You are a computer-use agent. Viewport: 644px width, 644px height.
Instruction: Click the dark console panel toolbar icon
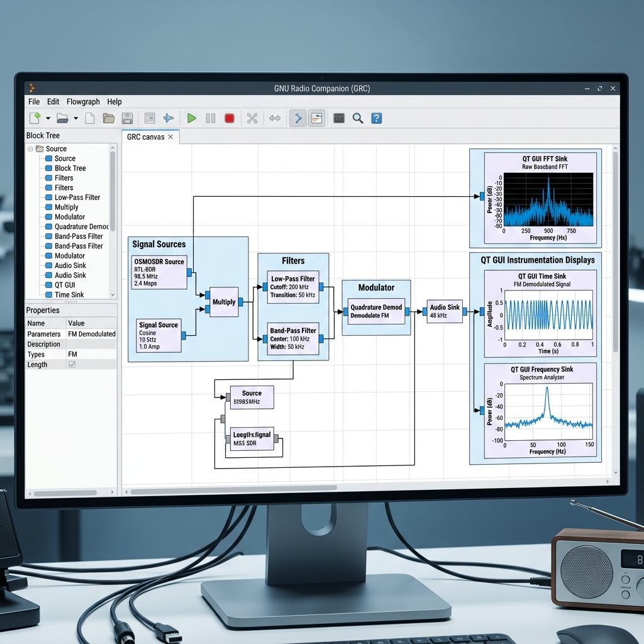[x=339, y=118]
